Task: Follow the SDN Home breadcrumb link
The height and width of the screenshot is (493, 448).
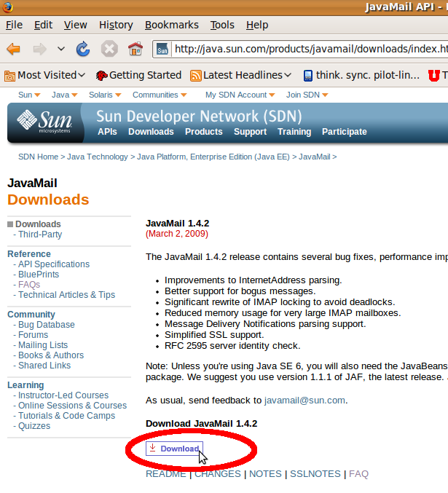Action: pos(38,157)
